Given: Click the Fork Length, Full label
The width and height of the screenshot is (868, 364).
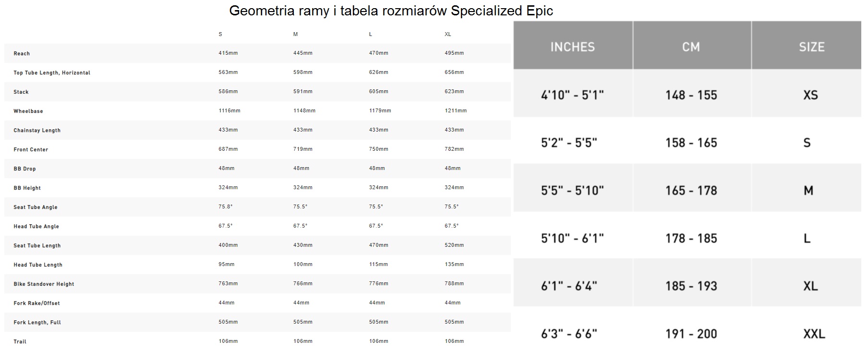Looking at the screenshot, I should coord(37,322).
